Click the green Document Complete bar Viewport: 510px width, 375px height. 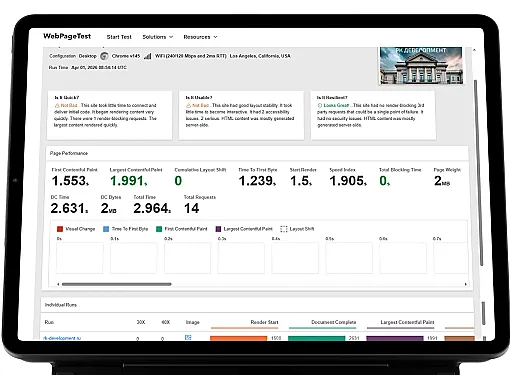(317, 338)
